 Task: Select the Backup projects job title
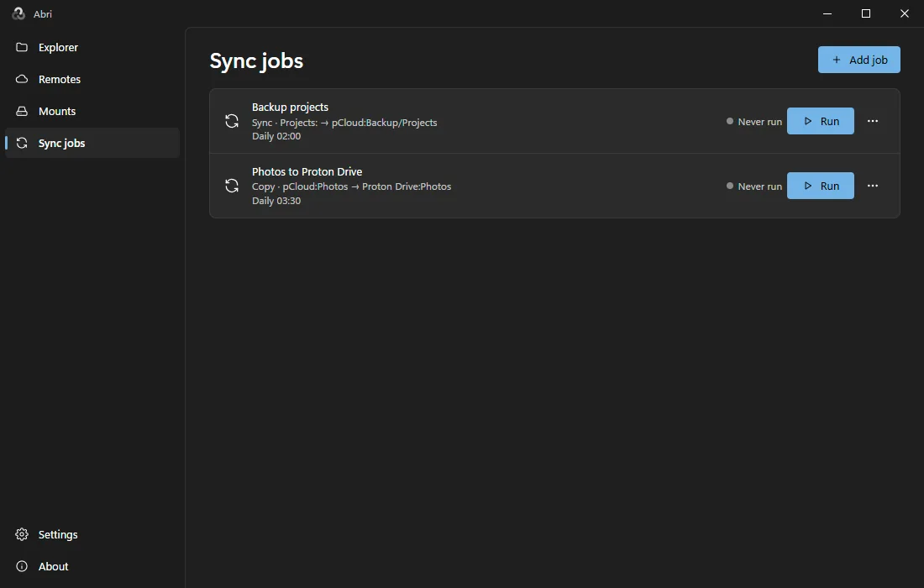[x=290, y=108]
